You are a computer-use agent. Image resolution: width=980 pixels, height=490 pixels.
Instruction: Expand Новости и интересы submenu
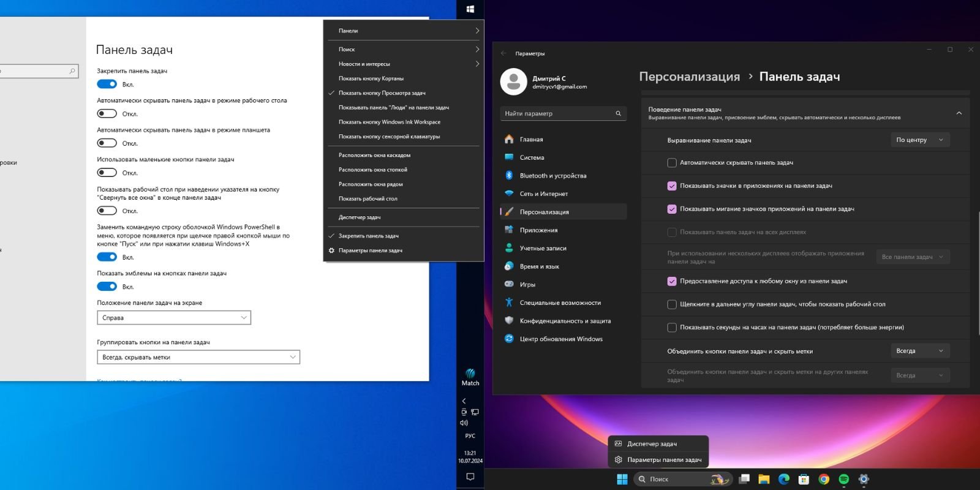click(404, 64)
